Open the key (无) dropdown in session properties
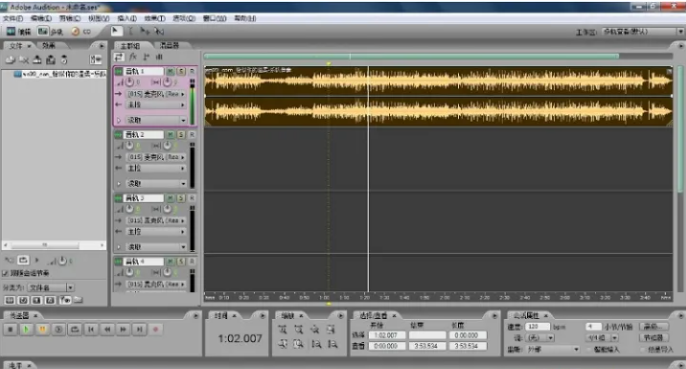686x369 pixels. click(x=539, y=338)
